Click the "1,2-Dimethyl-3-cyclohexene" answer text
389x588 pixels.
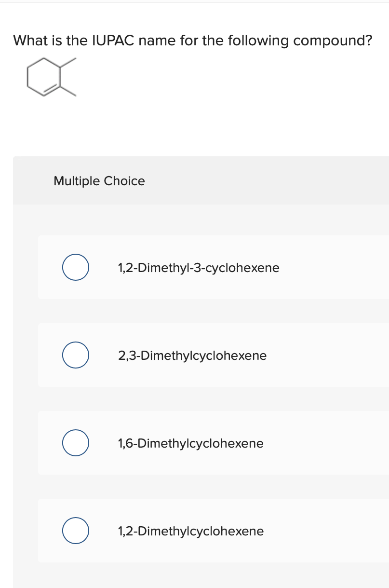pos(199,268)
